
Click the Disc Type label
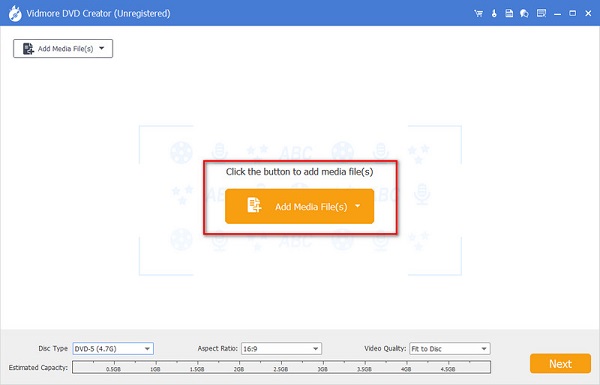(53, 349)
